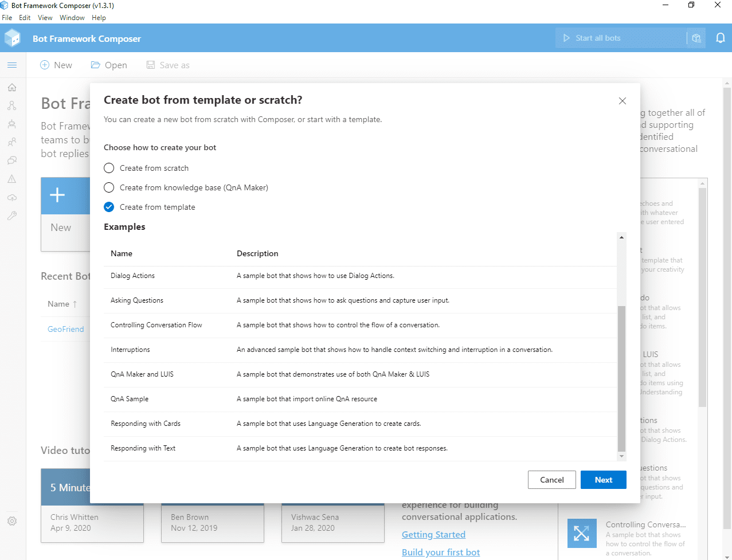Select Create from knowledge base (QnA Maker)
Image resolution: width=732 pixels, height=560 pixels.
[x=109, y=187]
